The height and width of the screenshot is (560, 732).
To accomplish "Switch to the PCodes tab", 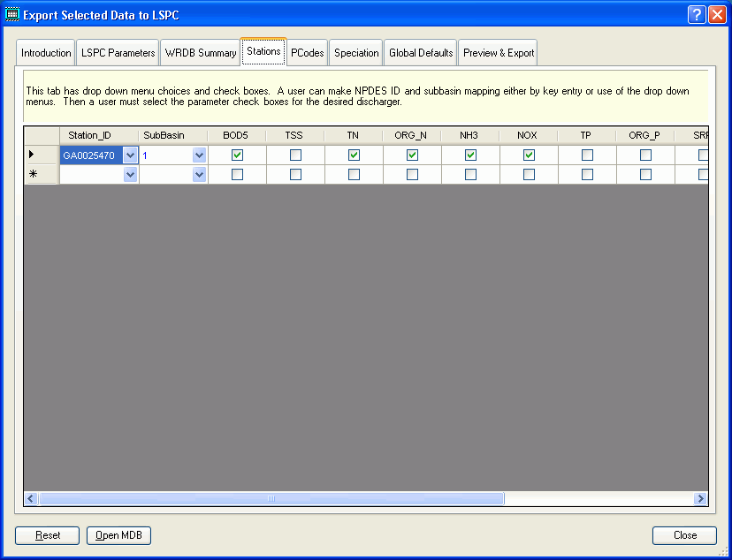I will (x=307, y=52).
